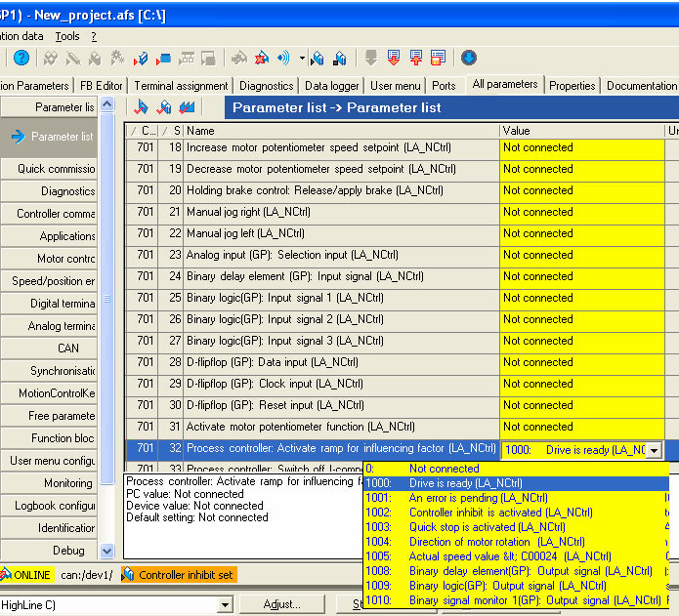679x616 pixels.
Task: Open Quick commissioning in the sidebar
Action: (x=56, y=169)
